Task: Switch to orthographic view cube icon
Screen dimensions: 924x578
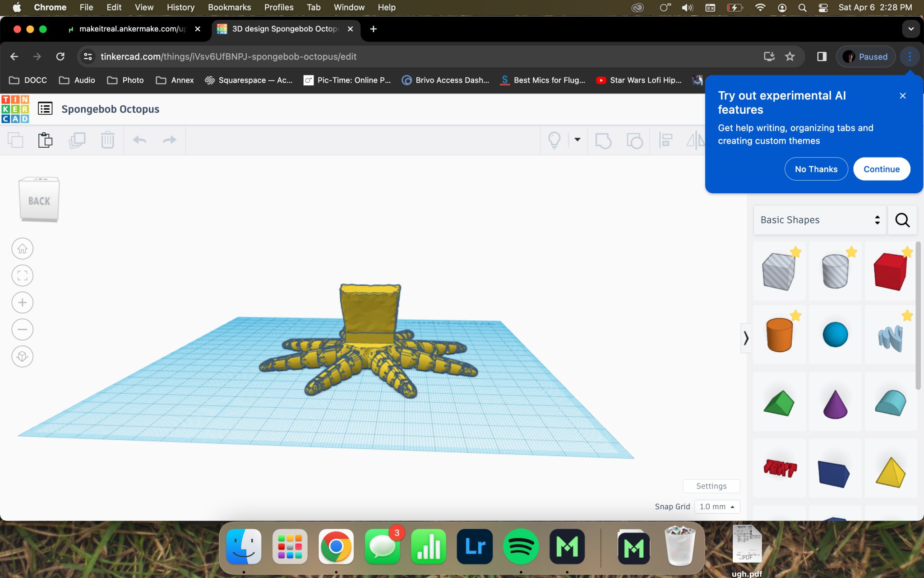Action: click(x=23, y=357)
